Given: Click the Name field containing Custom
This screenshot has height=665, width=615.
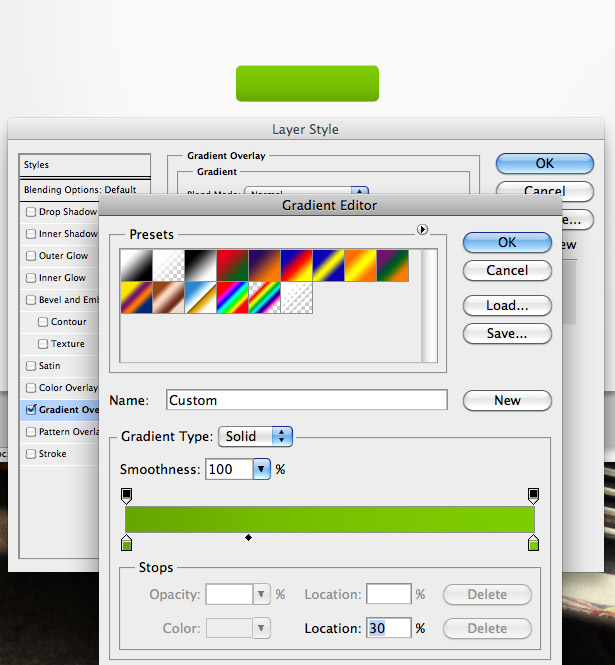Looking at the screenshot, I should [307, 400].
